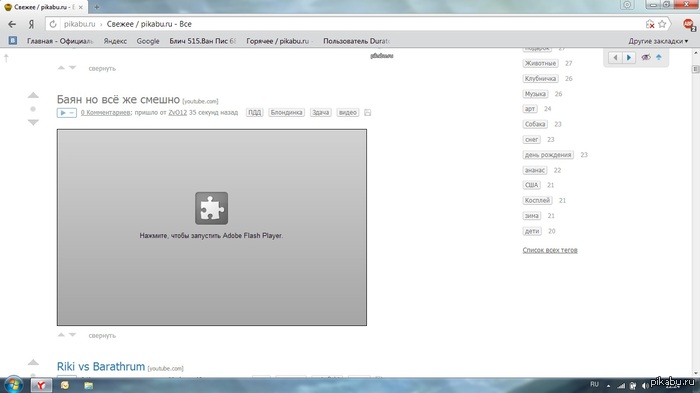Open the 'Пользователь Durat' bookmark
This screenshot has height=393, width=700.
[356, 41]
